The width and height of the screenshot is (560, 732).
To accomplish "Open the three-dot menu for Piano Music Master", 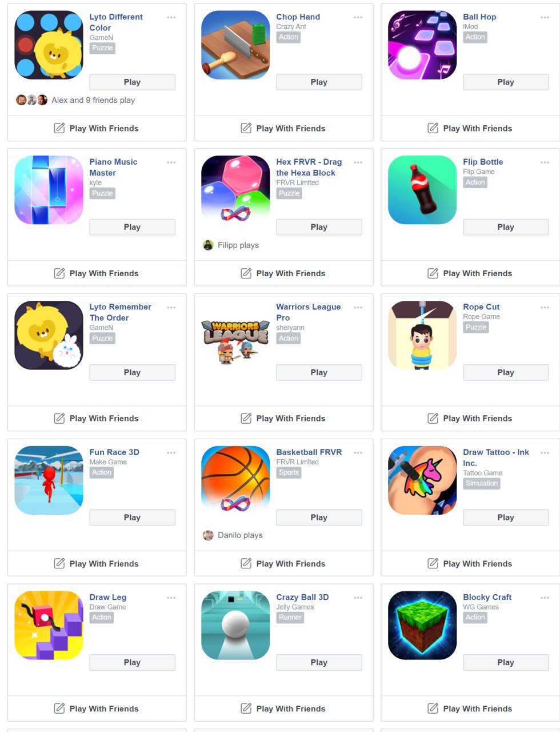I will 171,162.
